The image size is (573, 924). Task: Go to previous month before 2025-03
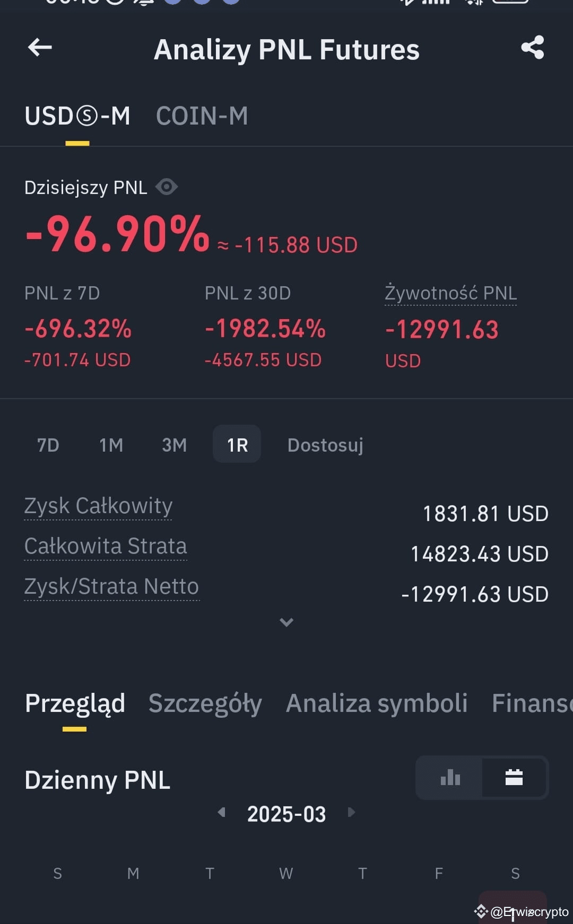pyautogui.click(x=222, y=812)
